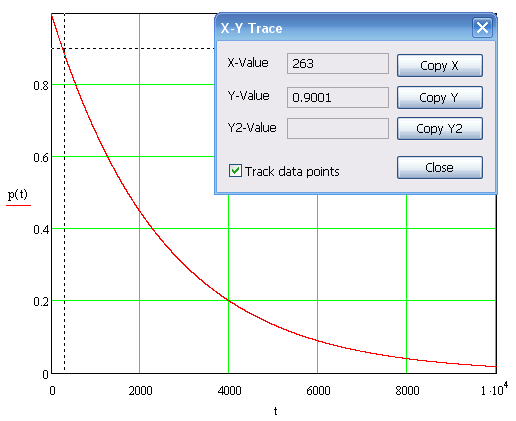Click the 2000 x-axis tick label
This screenshot has width=516, height=421.
[x=140, y=390]
